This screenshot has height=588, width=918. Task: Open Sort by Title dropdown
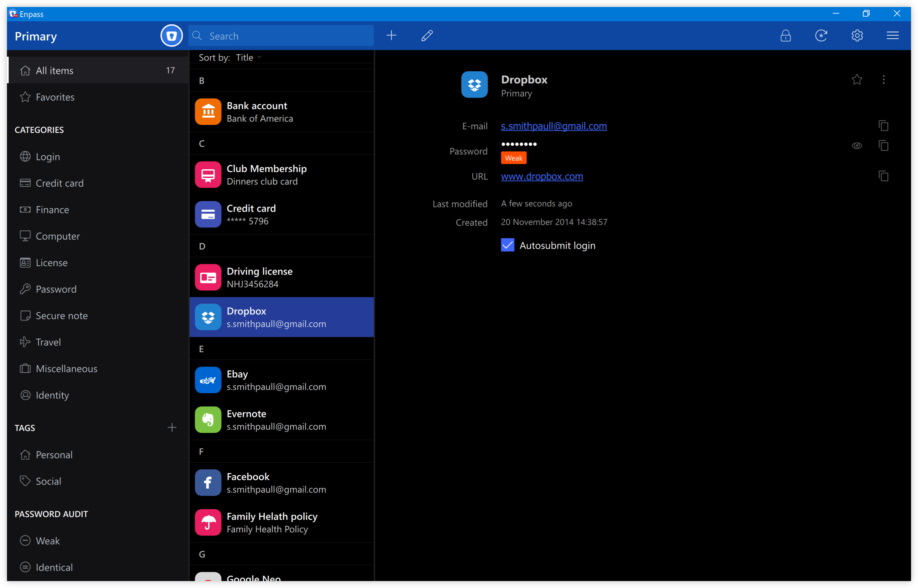(x=249, y=57)
